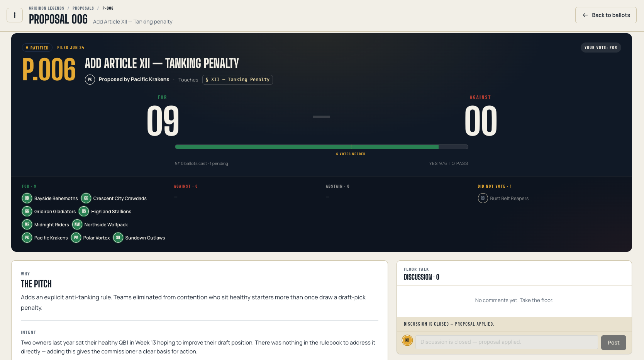Click 'No comments yet. Take the floor.' text
This screenshot has width=644, height=360.
(514, 300)
